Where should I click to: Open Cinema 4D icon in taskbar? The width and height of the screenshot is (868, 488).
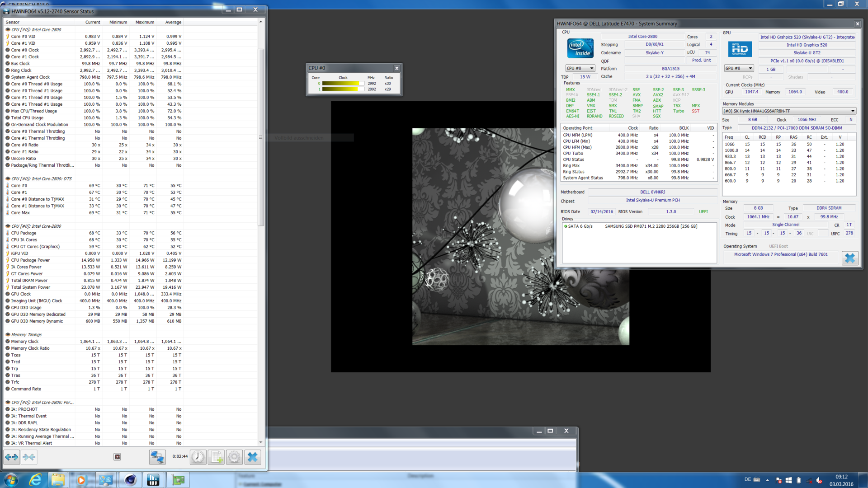click(130, 480)
